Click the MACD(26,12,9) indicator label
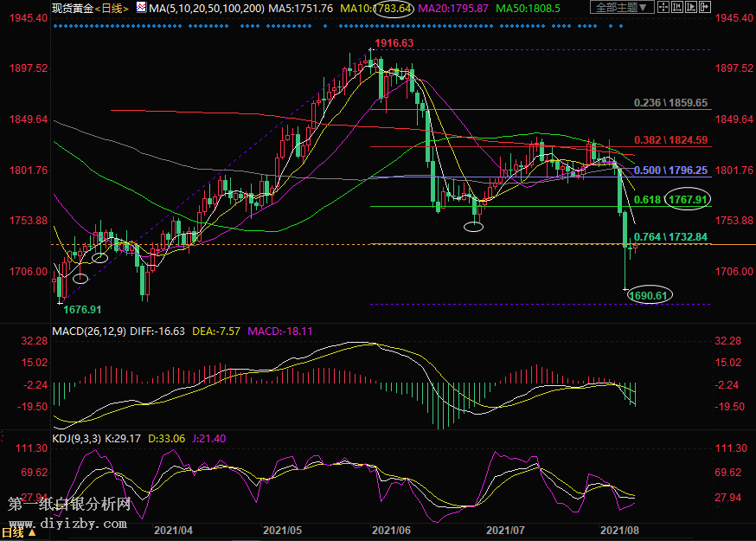 [88, 331]
